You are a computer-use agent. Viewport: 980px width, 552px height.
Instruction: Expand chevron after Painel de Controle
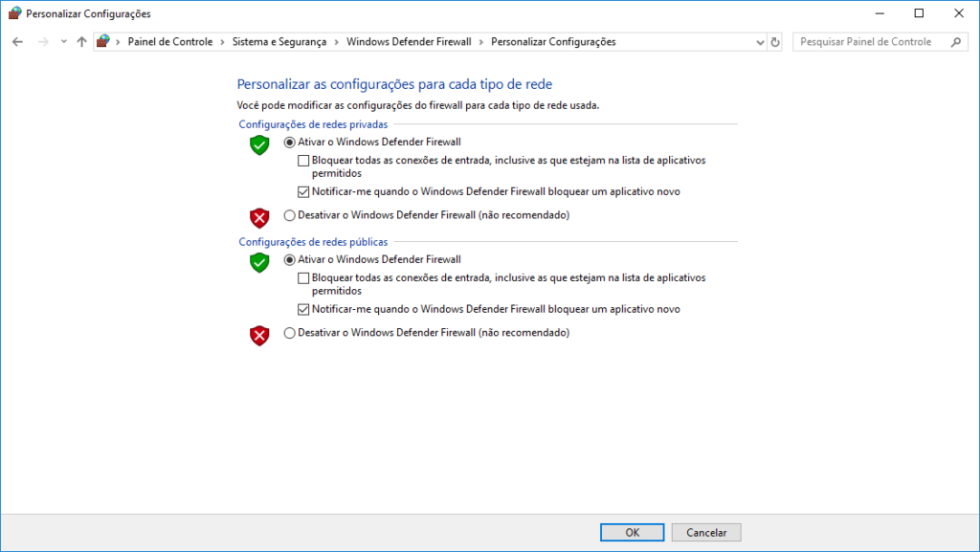pyautogui.click(x=222, y=42)
